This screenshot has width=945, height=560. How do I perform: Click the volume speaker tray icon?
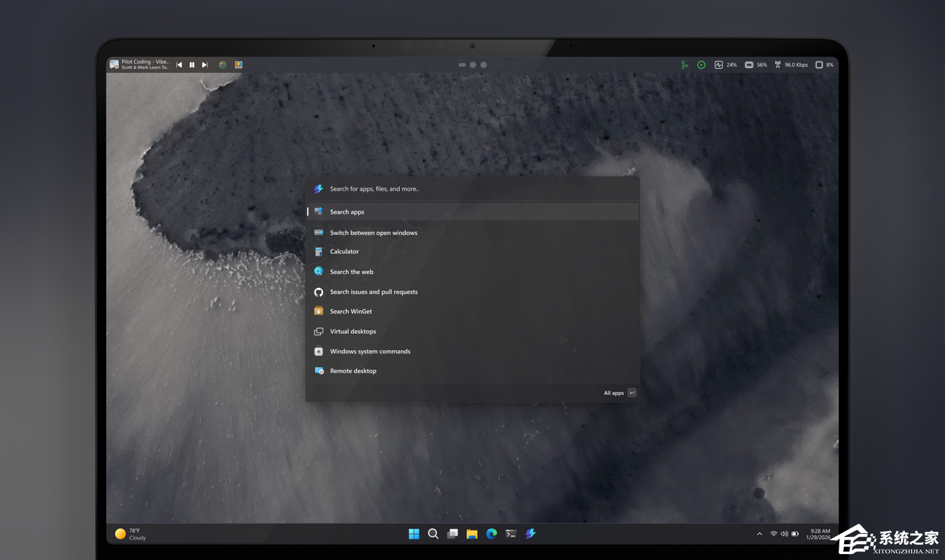click(784, 534)
